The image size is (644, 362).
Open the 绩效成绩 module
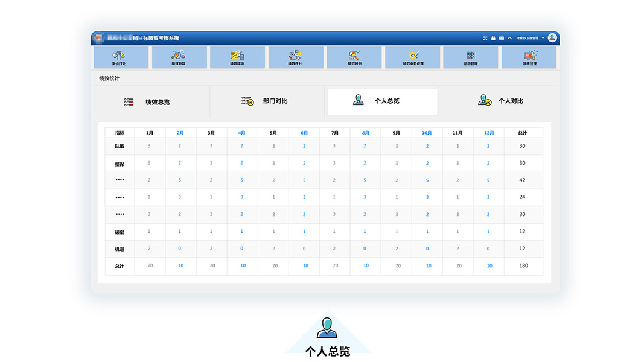pos(237,57)
